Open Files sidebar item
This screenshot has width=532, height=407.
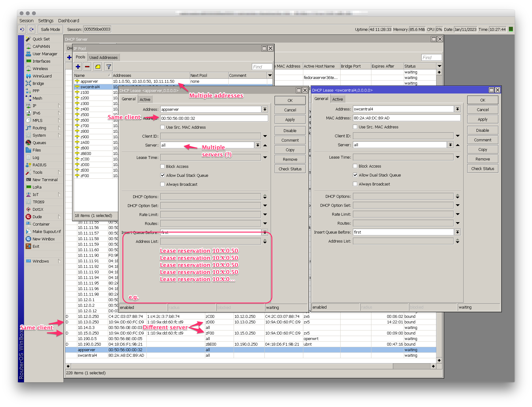[x=37, y=150]
